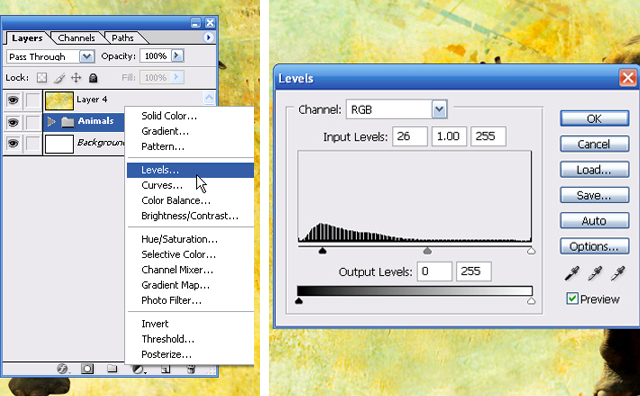Click Load... button in Levels
This screenshot has width=640, height=396.
594,169
